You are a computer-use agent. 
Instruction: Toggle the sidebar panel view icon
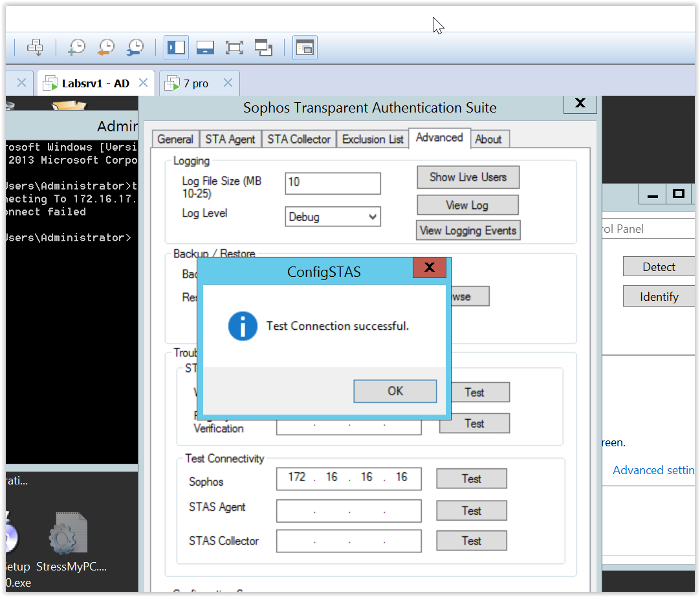pyautogui.click(x=177, y=47)
